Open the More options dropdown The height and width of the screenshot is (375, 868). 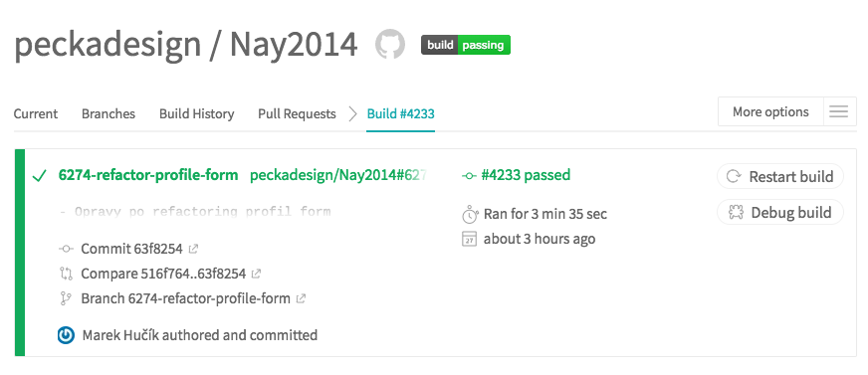pos(770,111)
